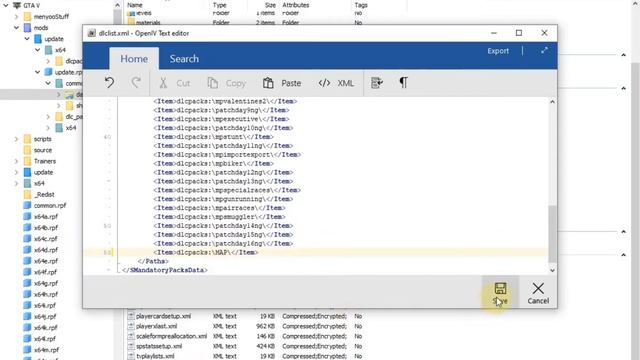Viewport: 640px width, 360px height.
Task: Click the playercardsetup.xml file icon
Action: [131, 316]
